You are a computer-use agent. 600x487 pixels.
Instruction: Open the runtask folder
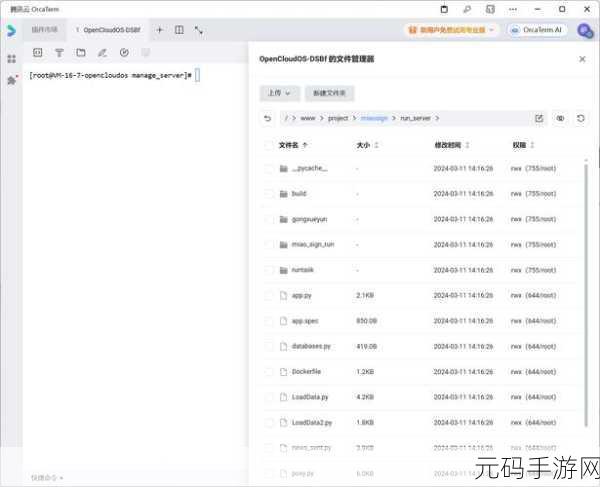click(302, 270)
